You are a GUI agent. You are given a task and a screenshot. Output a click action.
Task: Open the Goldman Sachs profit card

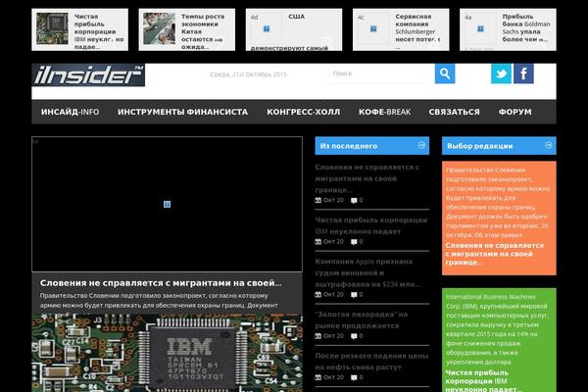(x=508, y=29)
